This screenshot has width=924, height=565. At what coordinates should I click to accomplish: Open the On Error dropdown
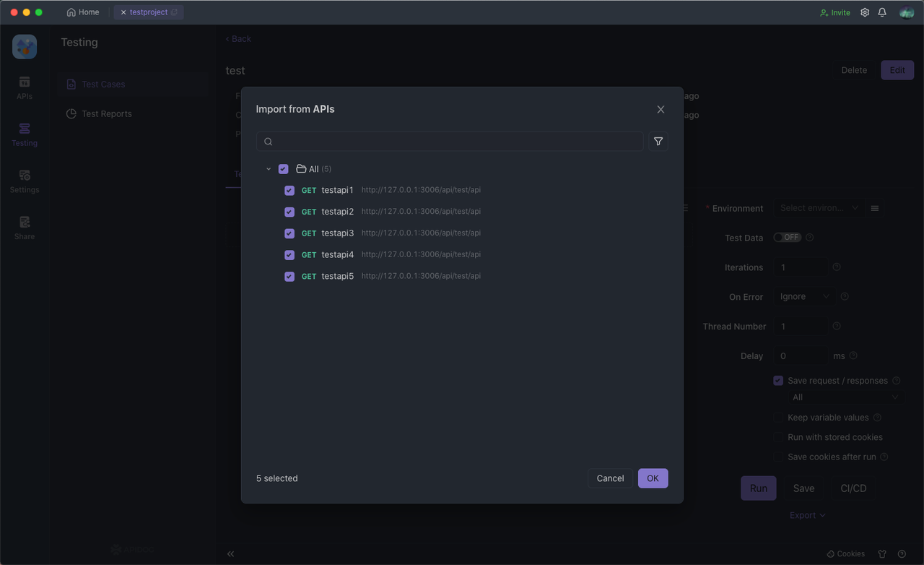[804, 297]
